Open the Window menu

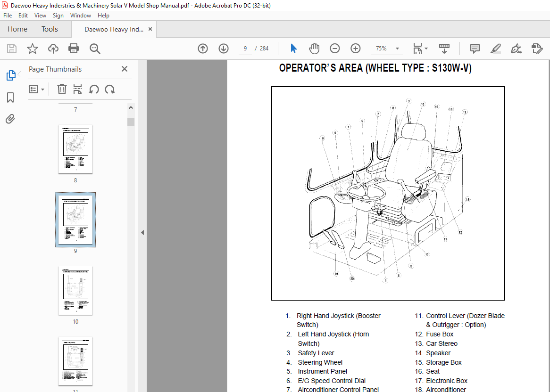pyautogui.click(x=81, y=16)
